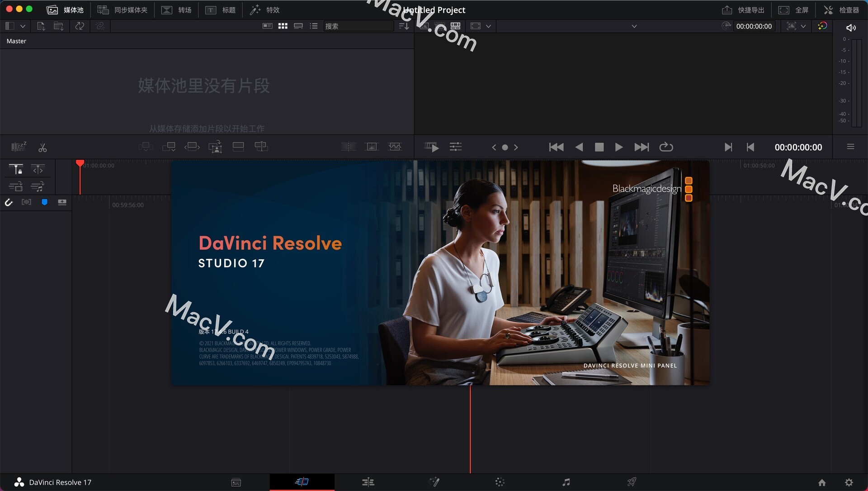This screenshot has height=491, width=868.
Task: Open the media pool sort menu
Action: click(x=404, y=26)
